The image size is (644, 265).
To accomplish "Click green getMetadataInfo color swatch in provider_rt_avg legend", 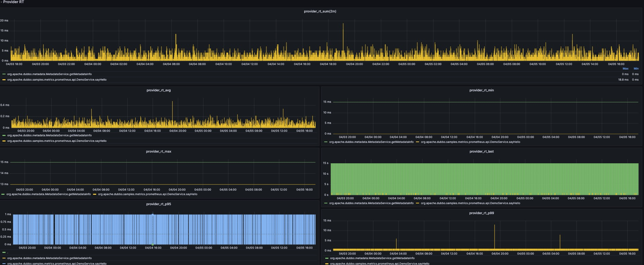I will click(x=4, y=135).
